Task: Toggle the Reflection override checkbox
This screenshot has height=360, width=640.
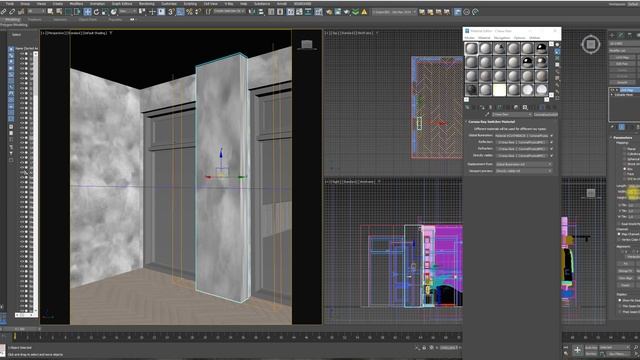Action: pyautogui.click(x=551, y=142)
